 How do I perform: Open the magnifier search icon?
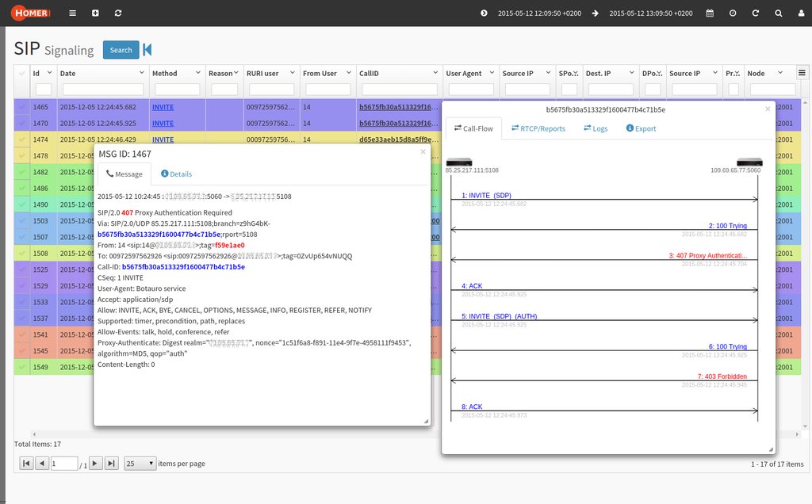coord(779,13)
